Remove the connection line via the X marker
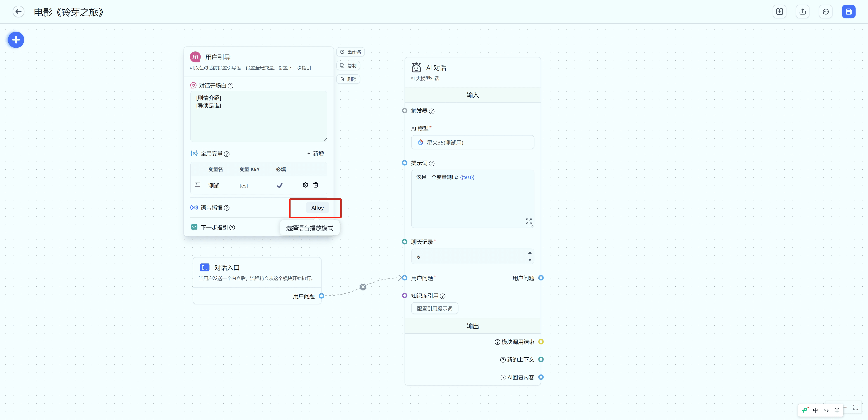The height and width of the screenshot is (420, 868). (x=363, y=287)
